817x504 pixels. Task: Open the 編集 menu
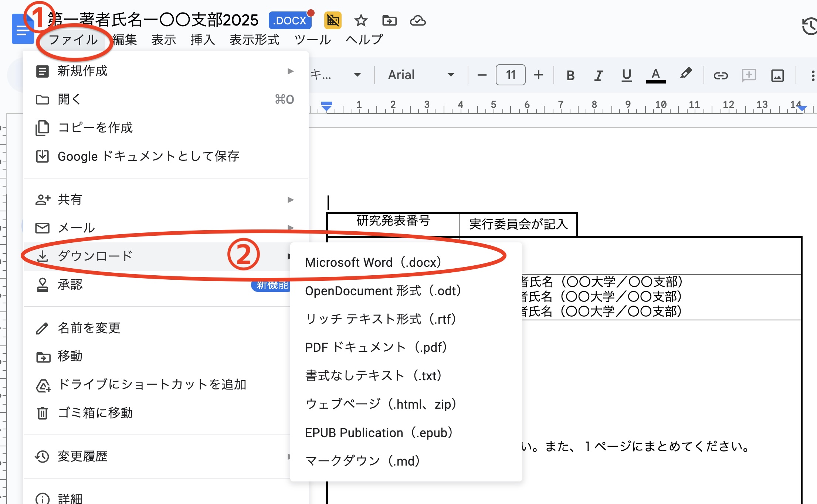[x=125, y=40]
